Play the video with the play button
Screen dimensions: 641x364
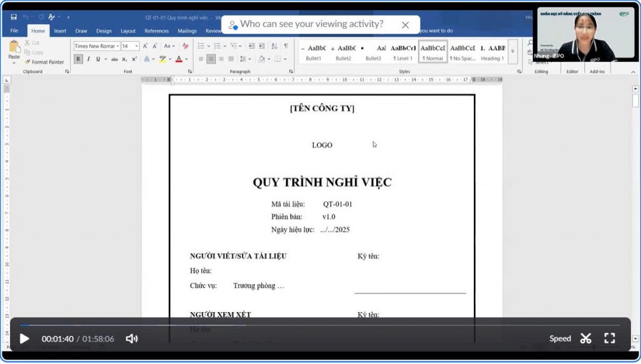24,338
